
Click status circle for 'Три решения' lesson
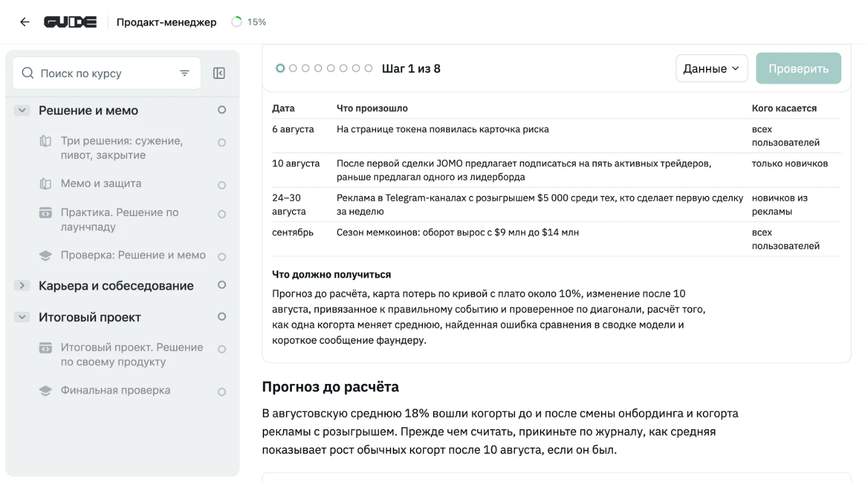[222, 142]
